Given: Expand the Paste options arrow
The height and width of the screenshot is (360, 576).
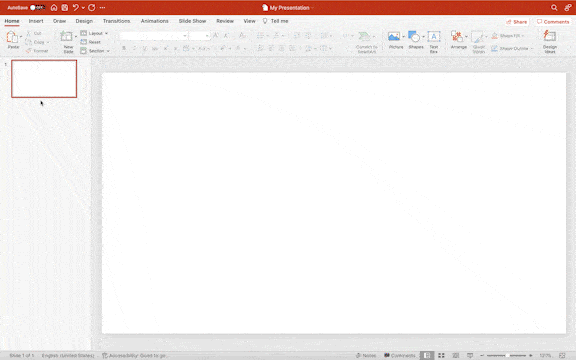Looking at the screenshot, I should (21, 37).
